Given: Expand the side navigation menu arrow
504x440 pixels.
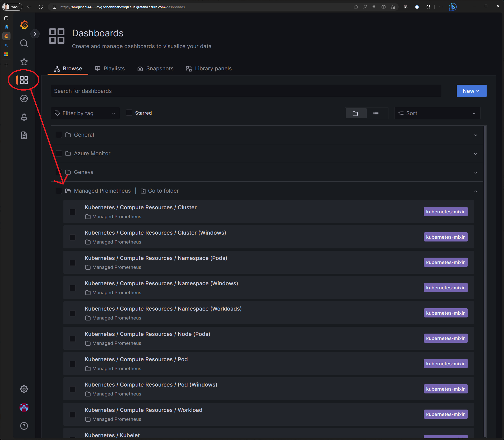Looking at the screenshot, I should [35, 34].
